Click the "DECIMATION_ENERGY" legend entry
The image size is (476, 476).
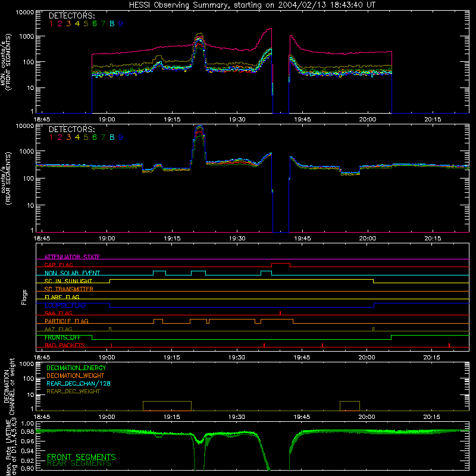click(x=76, y=368)
